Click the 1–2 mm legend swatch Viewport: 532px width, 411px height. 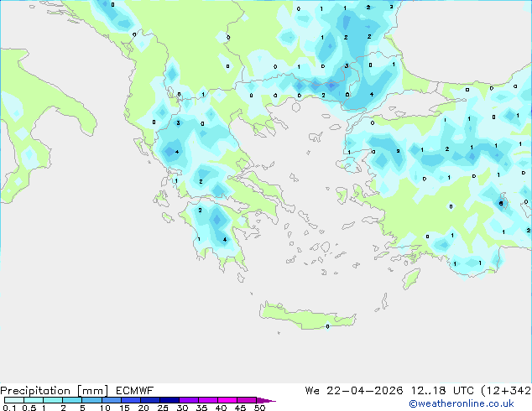53,400
